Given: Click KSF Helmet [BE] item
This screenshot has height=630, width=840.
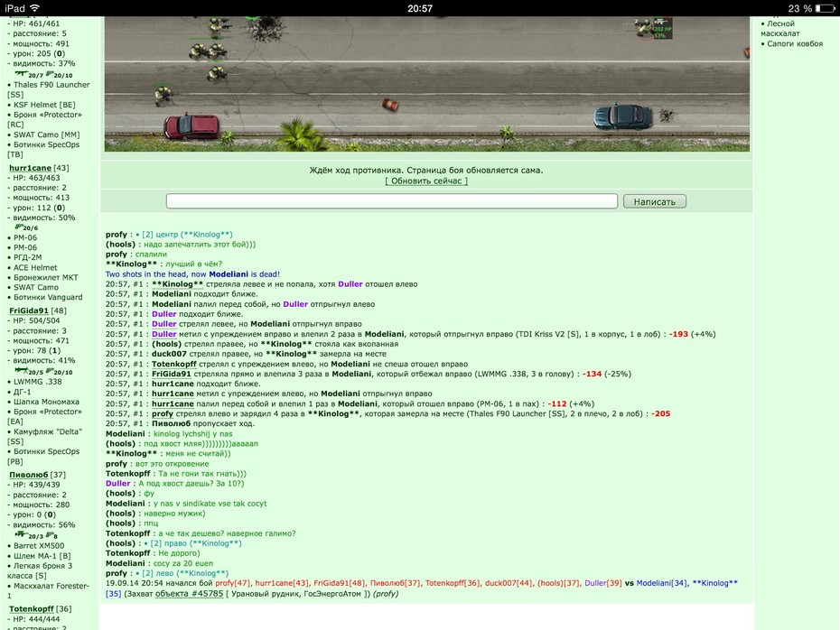Looking at the screenshot, I should click(44, 105).
